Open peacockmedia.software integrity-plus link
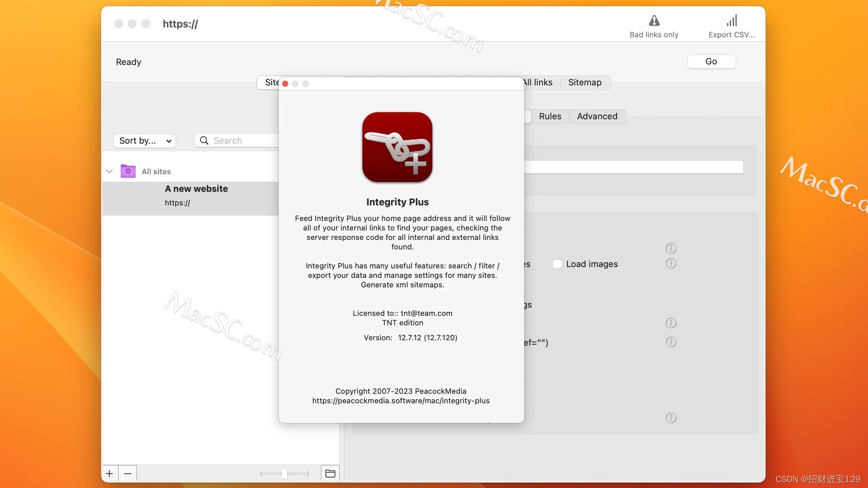 coord(401,401)
